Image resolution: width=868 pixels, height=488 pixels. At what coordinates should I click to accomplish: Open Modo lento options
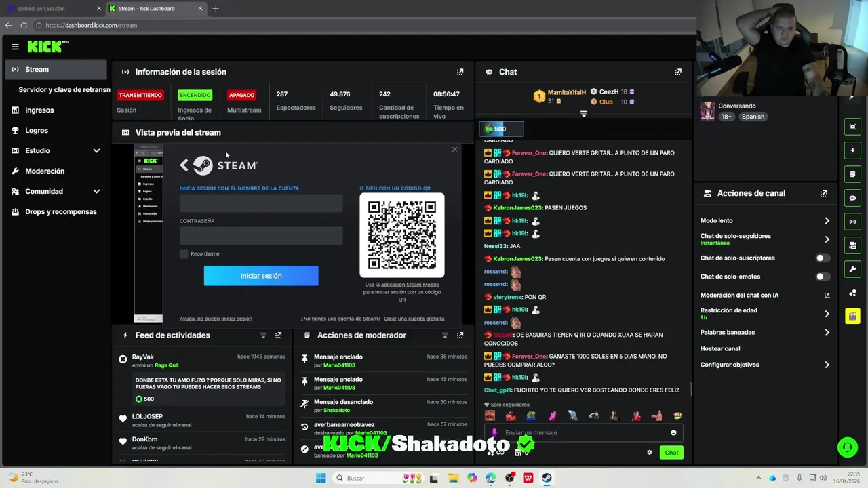coord(764,221)
